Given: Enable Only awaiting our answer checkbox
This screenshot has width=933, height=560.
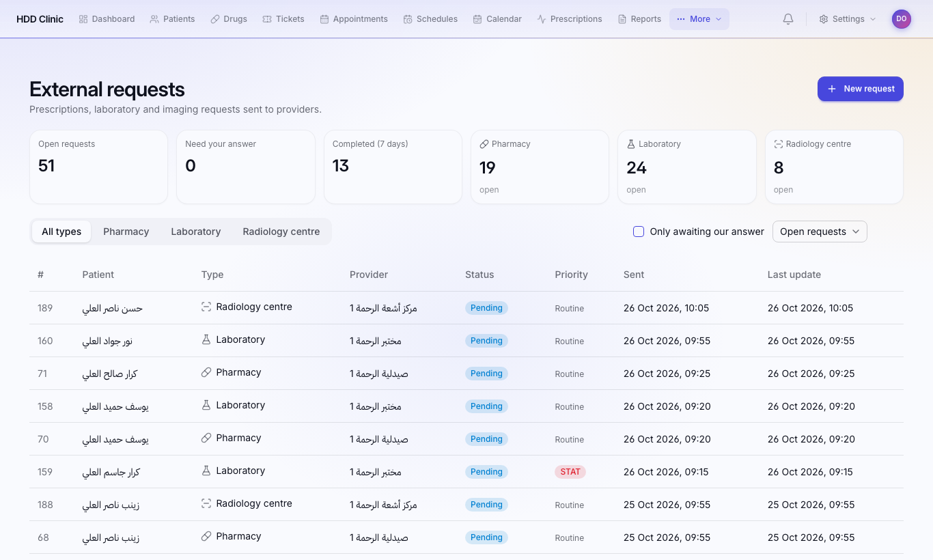Looking at the screenshot, I should pyautogui.click(x=639, y=232).
